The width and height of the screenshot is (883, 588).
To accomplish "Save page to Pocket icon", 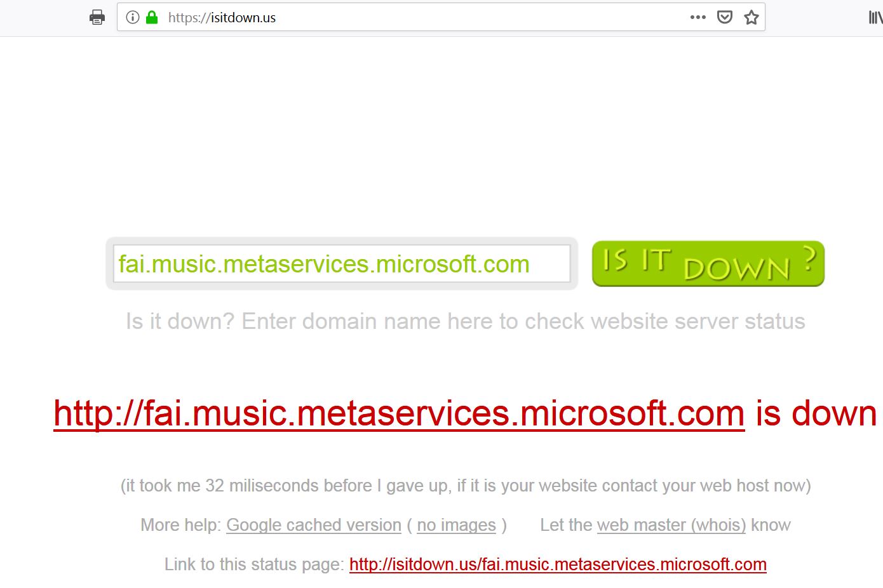I will pos(725,17).
